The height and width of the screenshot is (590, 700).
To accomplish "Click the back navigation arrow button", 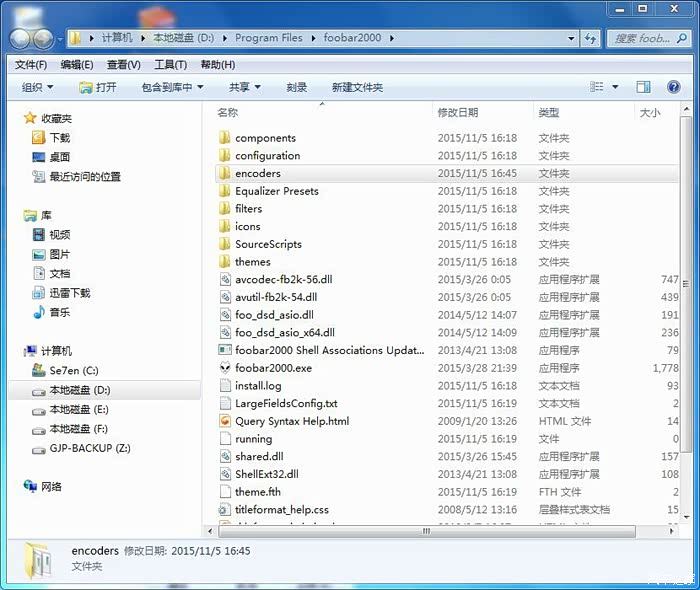I will tap(21, 39).
